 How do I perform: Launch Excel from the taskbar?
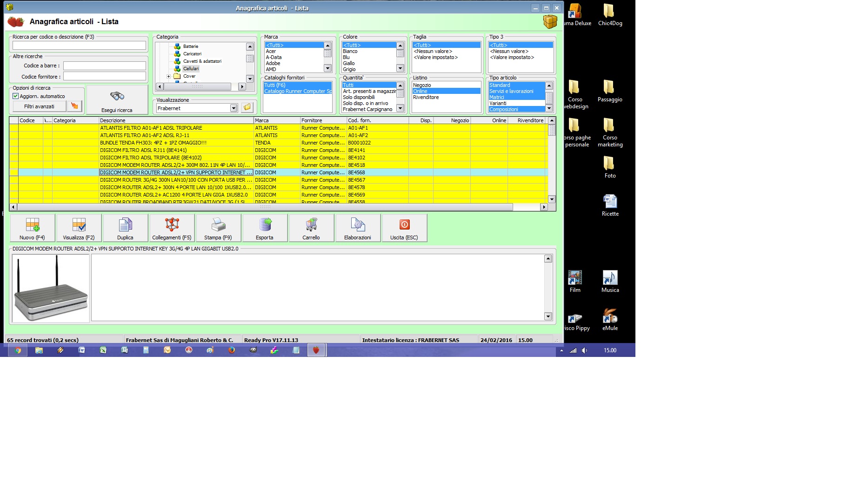[x=103, y=350]
